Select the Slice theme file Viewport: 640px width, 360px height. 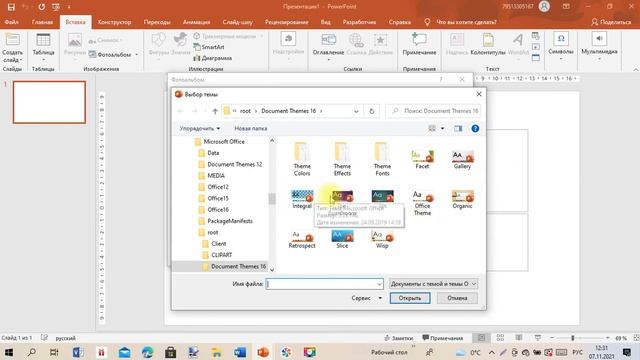tap(342, 239)
